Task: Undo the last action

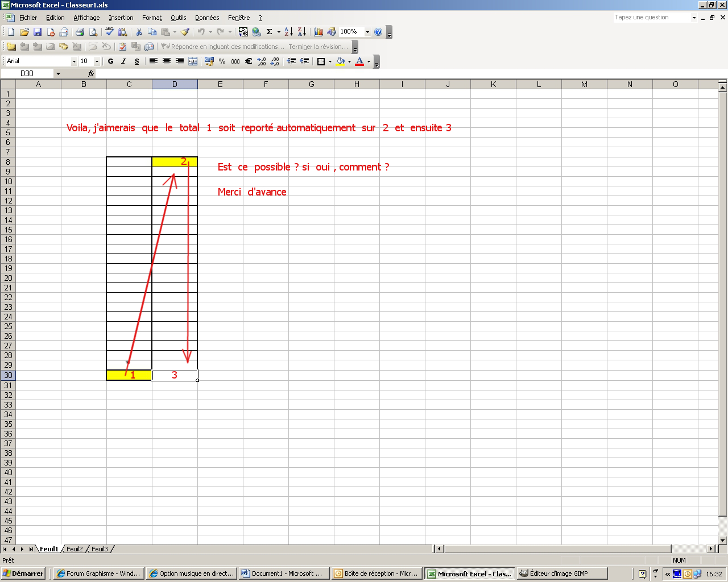Action: 201,32
